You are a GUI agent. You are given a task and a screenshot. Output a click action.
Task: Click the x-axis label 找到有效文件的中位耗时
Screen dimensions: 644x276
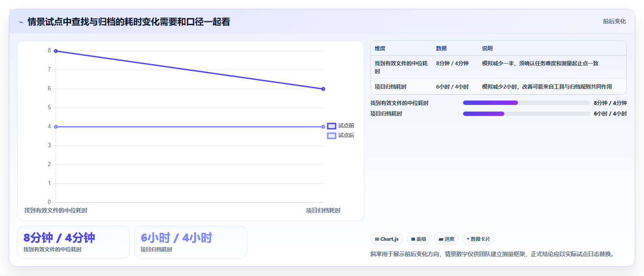(x=56, y=211)
